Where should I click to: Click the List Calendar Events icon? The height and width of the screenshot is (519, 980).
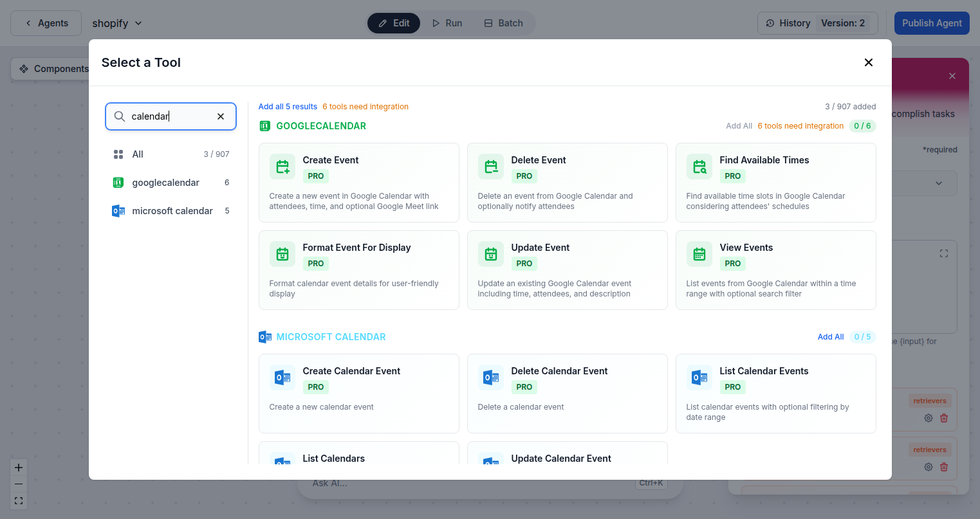(699, 377)
